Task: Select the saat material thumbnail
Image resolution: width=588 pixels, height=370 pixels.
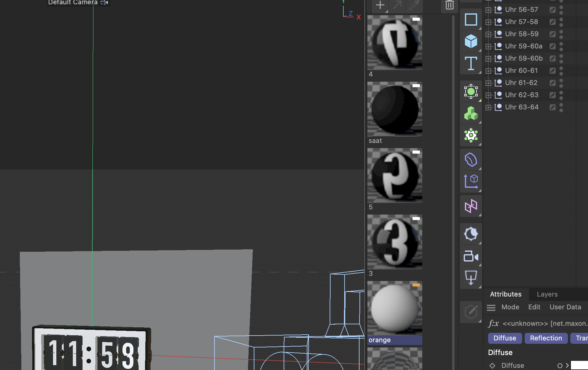Action: [395, 109]
